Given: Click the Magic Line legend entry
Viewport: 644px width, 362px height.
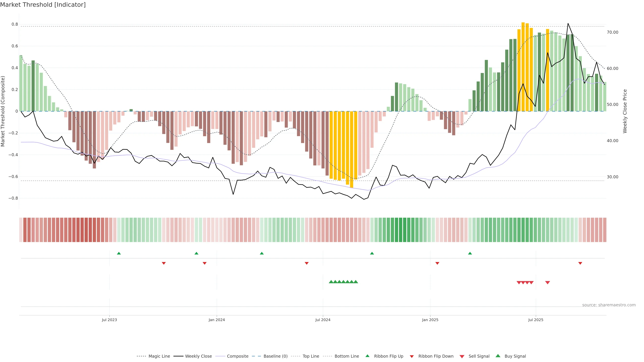Looking at the screenshot, I should tap(159, 356).
